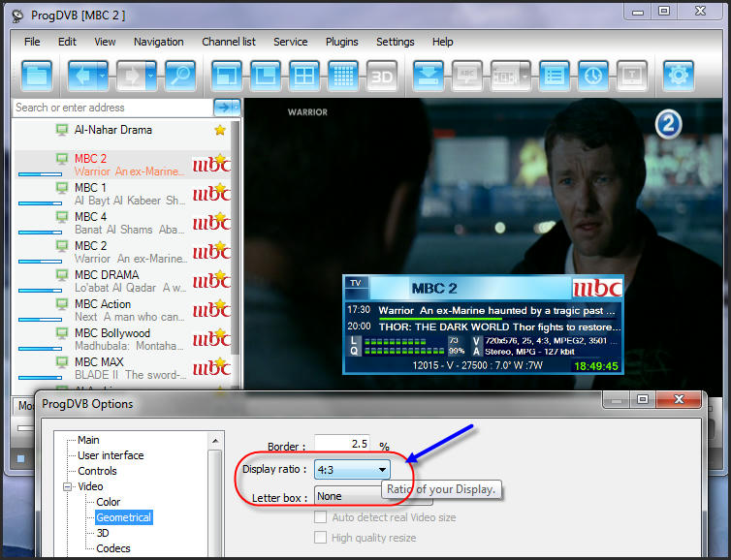Click the monitor icon beside MBC 4

(x=62, y=217)
